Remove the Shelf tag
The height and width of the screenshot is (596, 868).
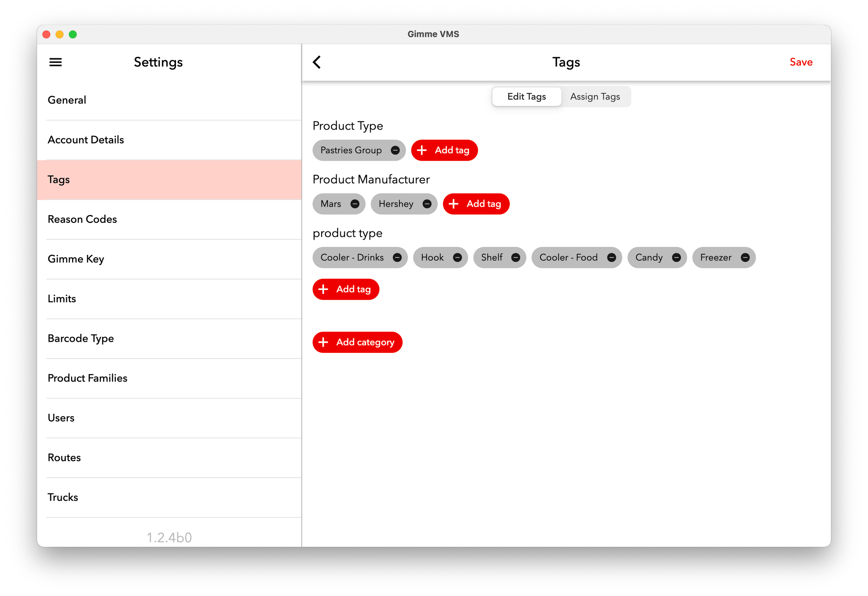pyautogui.click(x=515, y=258)
